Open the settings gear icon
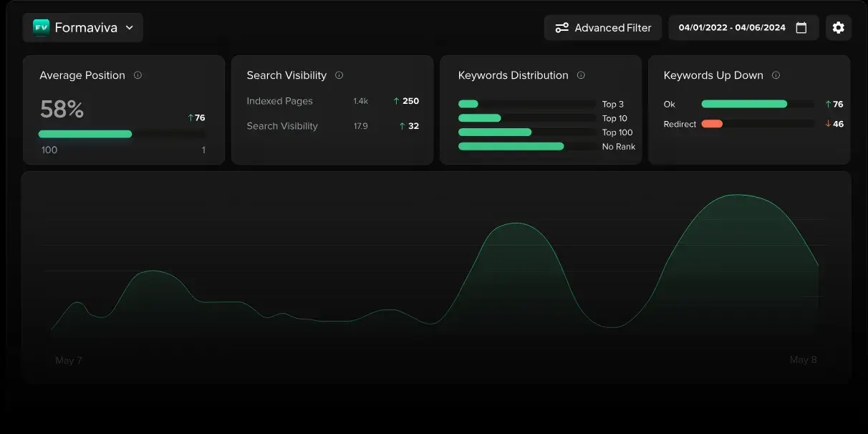This screenshot has height=434, width=868. (838, 28)
